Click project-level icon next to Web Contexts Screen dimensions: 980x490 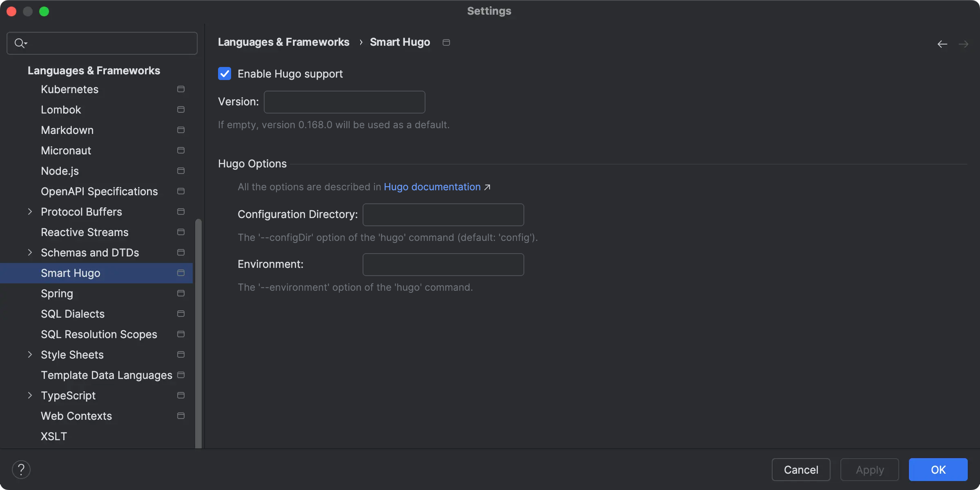point(181,416)
